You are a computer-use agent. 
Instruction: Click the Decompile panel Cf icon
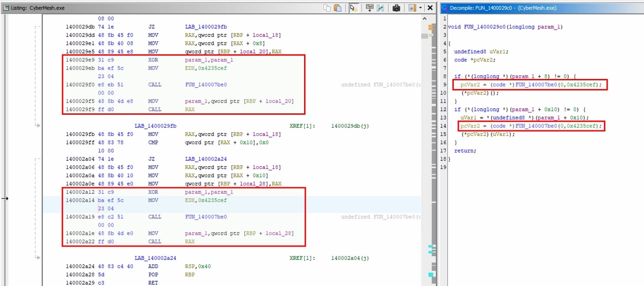pyautogui.click(x=445, y=8)
